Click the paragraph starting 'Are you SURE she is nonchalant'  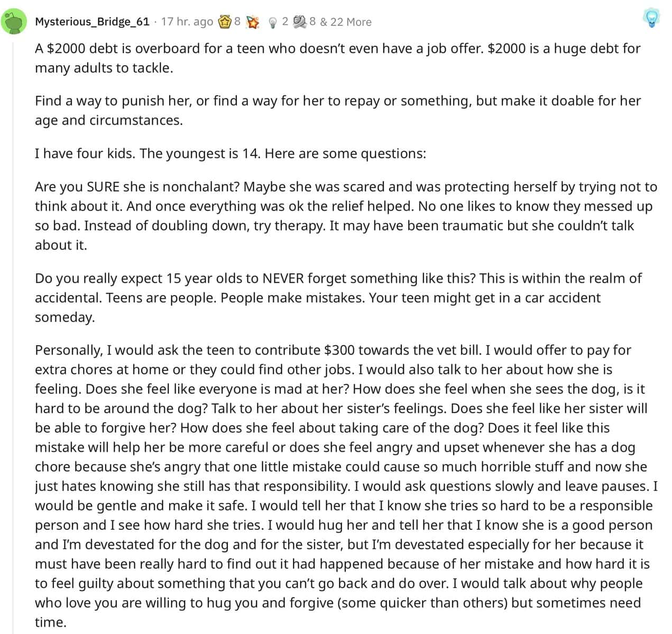[x=346, y=216]
